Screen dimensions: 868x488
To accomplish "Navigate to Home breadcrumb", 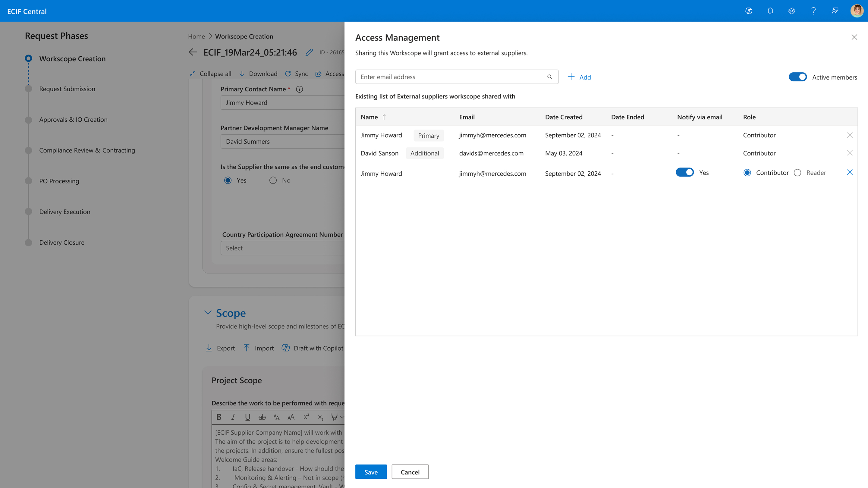I will [196, 36].
